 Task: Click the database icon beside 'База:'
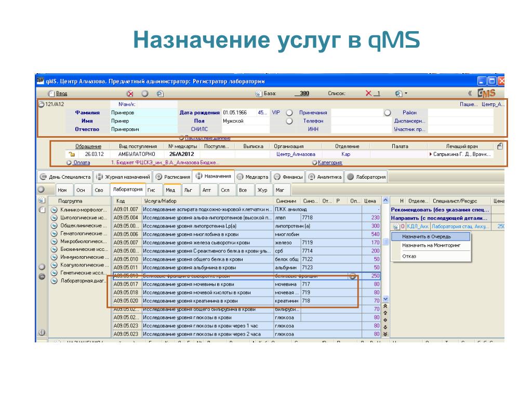click(259, 94)
